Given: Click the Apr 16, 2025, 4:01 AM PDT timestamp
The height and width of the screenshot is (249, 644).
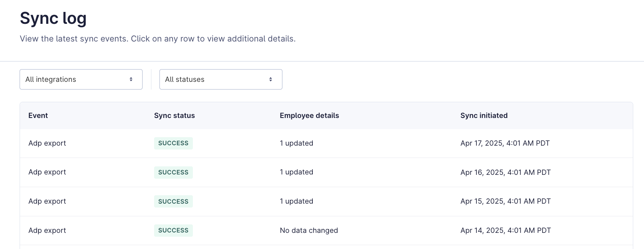Looking at the screenshot, I should click(x=506, y=173).
